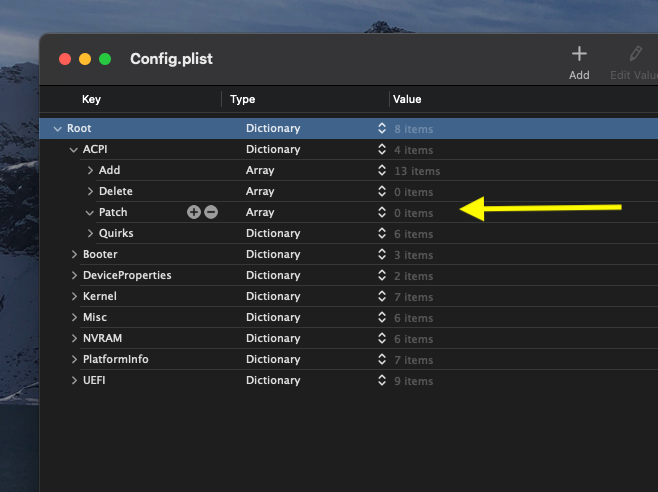Viewport: 658px width, 492px height.
Task: Open type stepper for UEFI row
Action: 381,380
